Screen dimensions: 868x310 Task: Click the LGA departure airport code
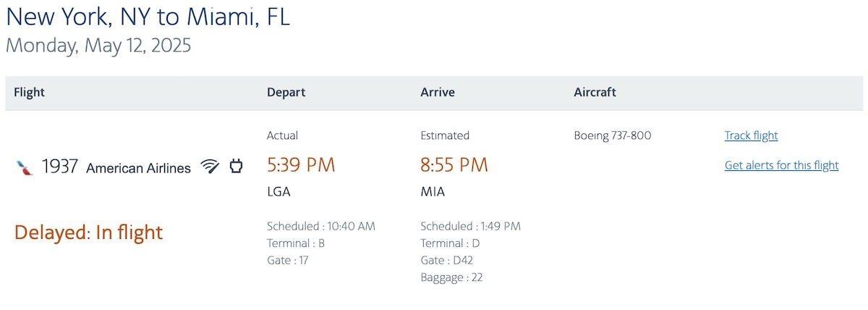pyautogui.click(x=278, y=192)
